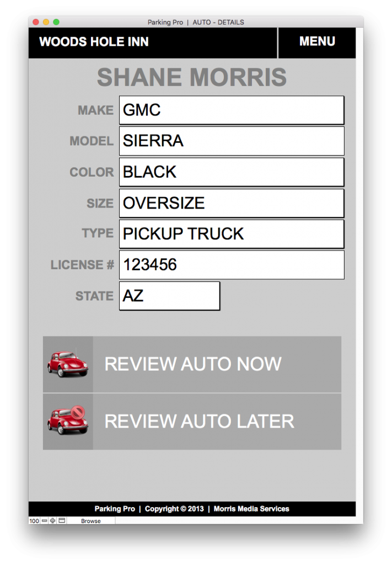Click the green maximize window button

coord(56,22)
